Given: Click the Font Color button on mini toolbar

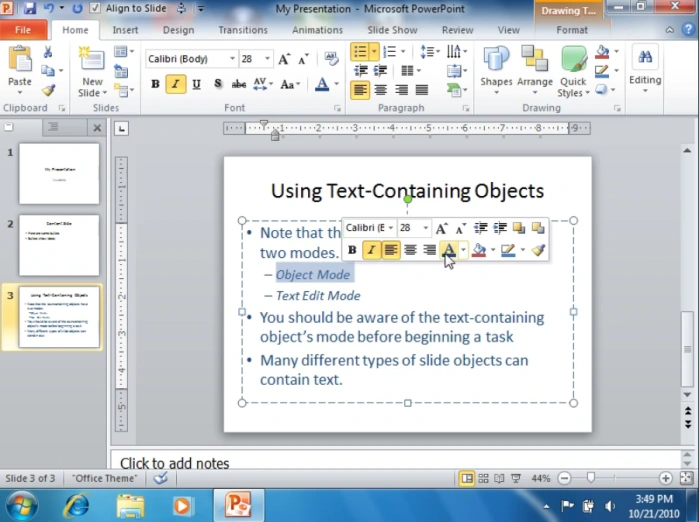Looking at the screenshot, I should tap(449, 250).
